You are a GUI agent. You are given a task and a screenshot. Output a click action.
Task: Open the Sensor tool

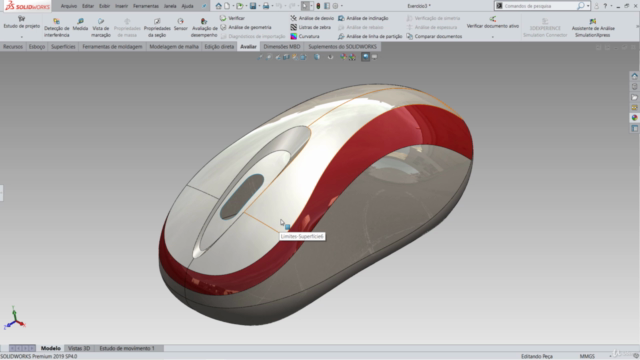pyautogui.click(x=180, y=24)
